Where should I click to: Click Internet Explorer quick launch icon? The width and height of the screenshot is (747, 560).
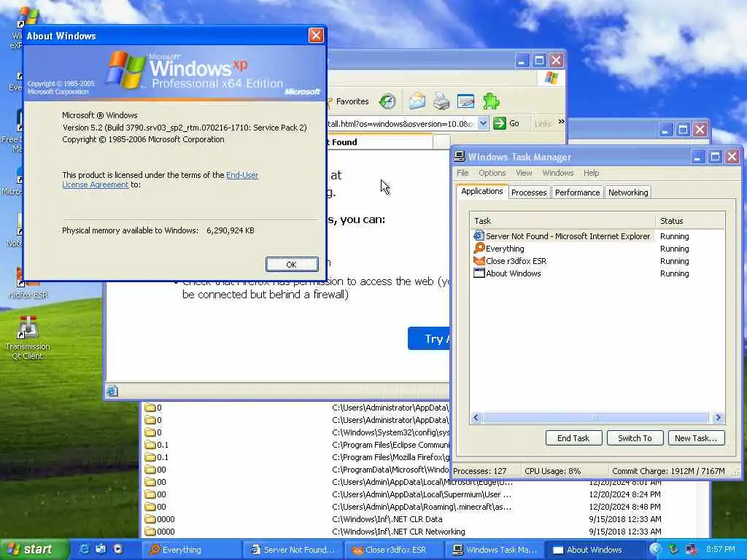85,549
